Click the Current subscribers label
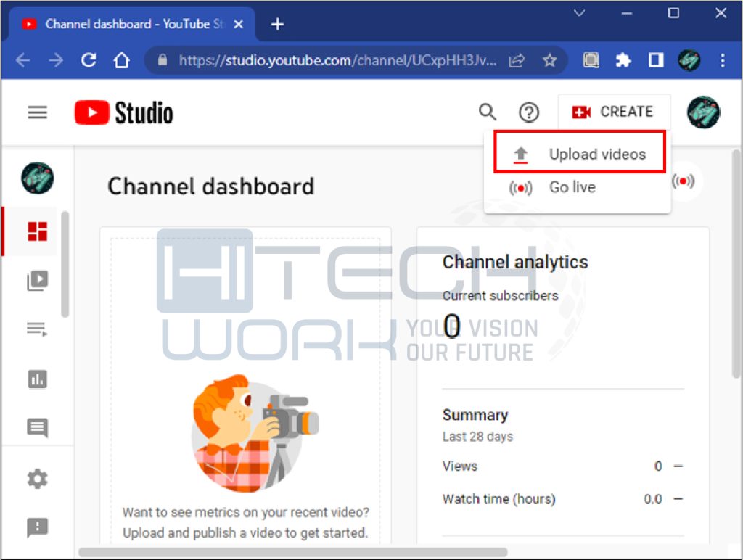 [500, 296]
